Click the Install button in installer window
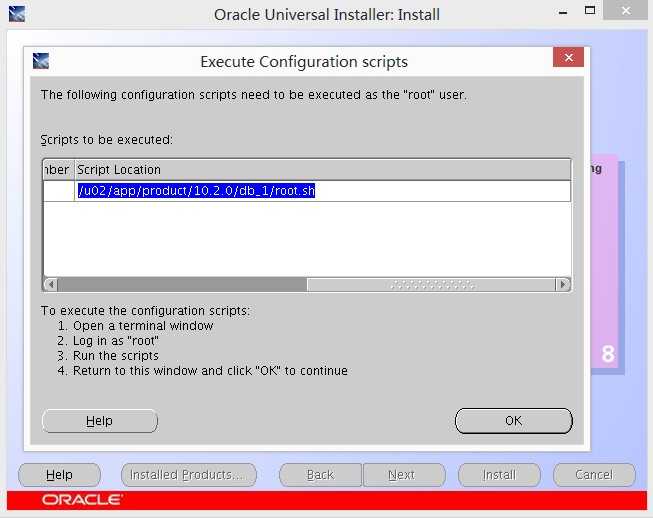The height and width of the screenshot is (518, 653). [x=499, y=475]
